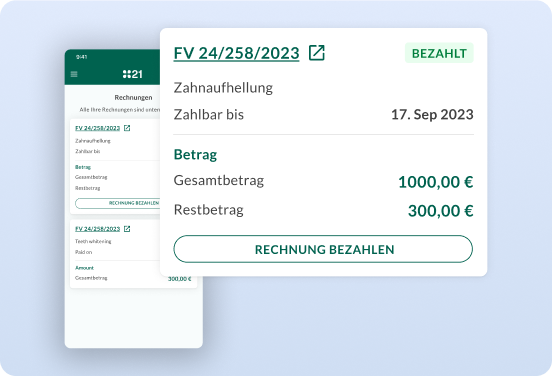Screen dimensions: 552x376
Task: Click external-link icon on second phone invoice
Action: (127, 229)
